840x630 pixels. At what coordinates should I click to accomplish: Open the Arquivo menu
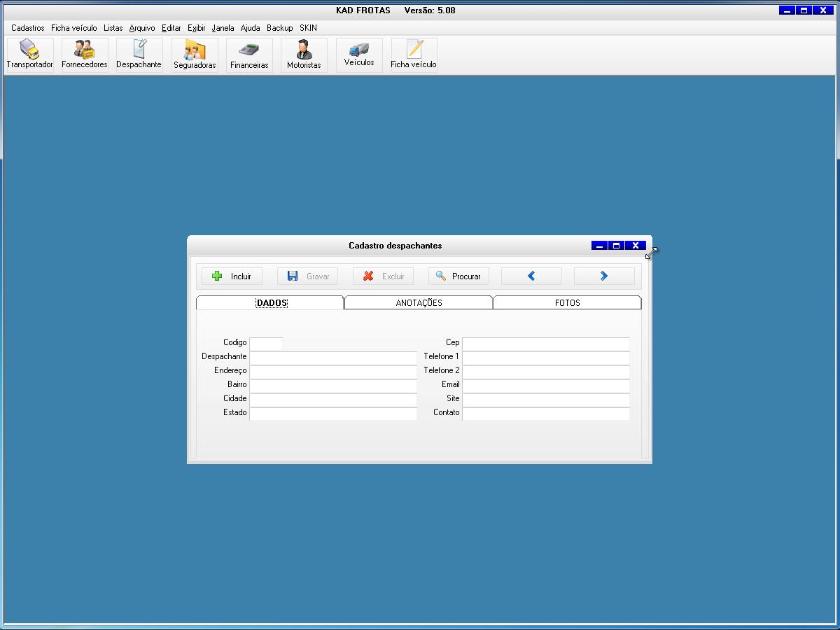142,28
